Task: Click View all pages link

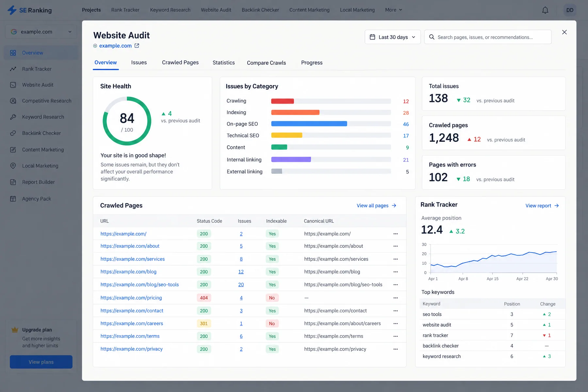Action: 376,205
